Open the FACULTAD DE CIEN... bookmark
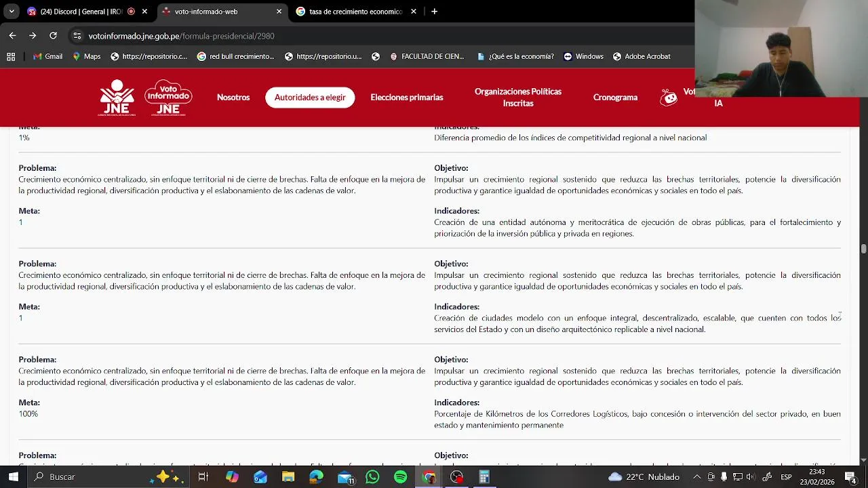The width and height of the screenshot is (868, 488). pyautogui.click(x=427, y=56)
